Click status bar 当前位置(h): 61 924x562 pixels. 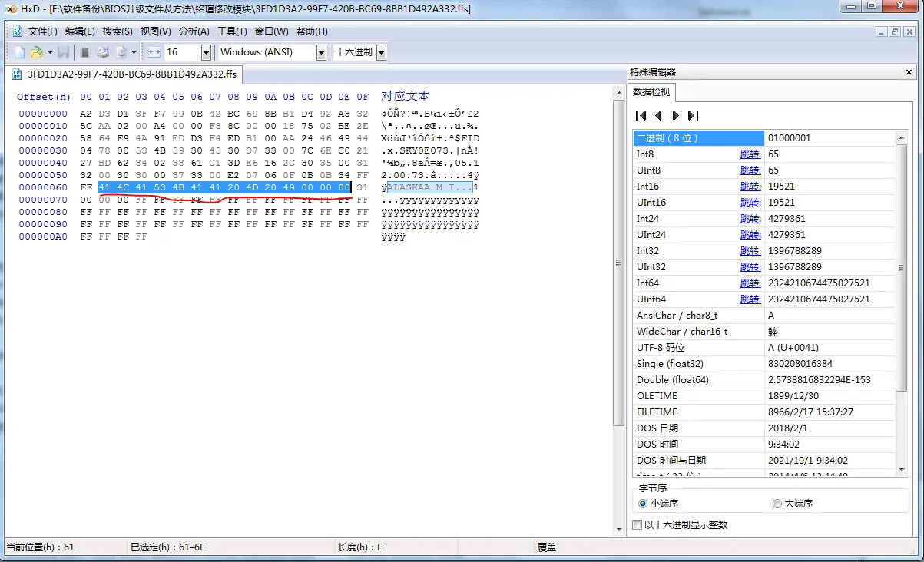(x=41, y=547)
